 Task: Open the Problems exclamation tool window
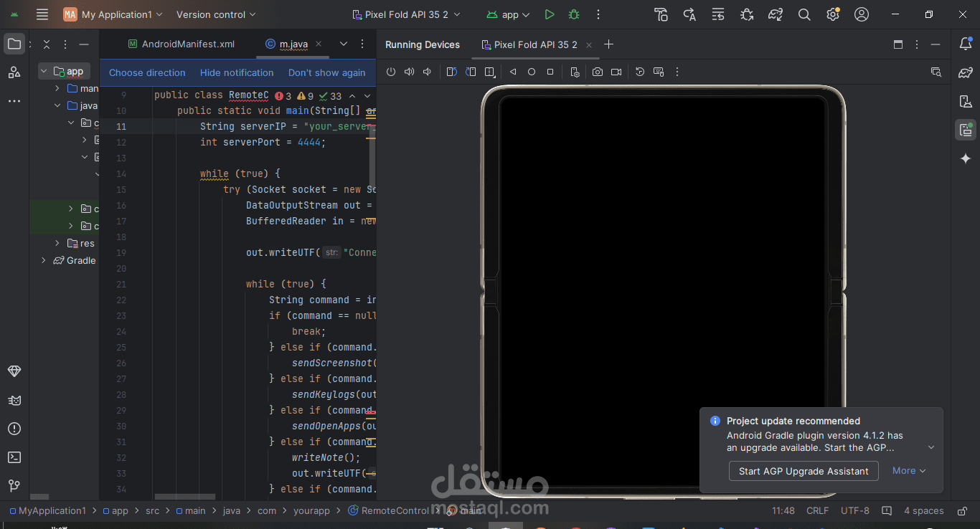pyautogui.click(x=14, y=429)
